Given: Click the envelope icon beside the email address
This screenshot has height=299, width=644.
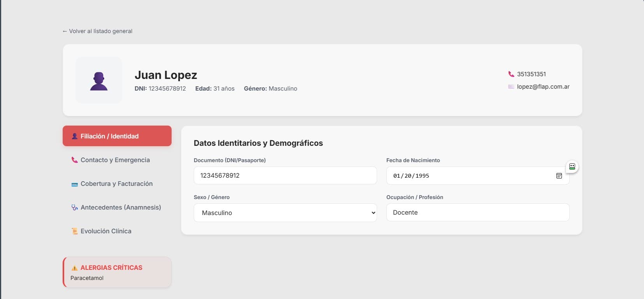Looking at the screenshot, I should tap(511, 87).
